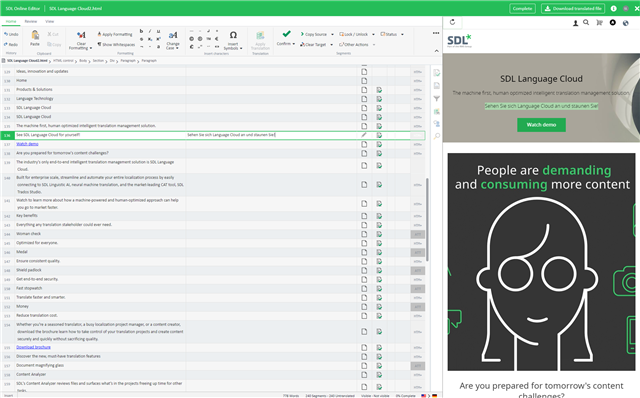The height and width of the screenshot is (398, 640).
Task: Expand the Status dropdown
Action: pos(402,34)
